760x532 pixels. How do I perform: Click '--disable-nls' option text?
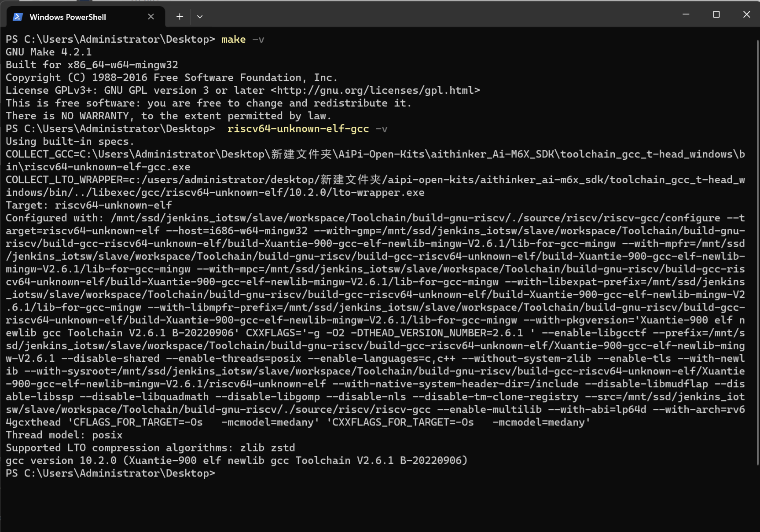[366, 397]
